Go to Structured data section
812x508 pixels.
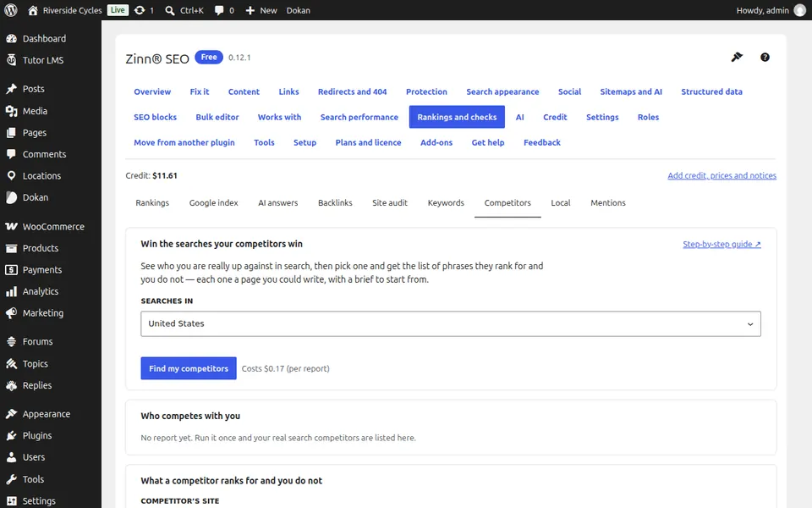[x=711, y=91]
